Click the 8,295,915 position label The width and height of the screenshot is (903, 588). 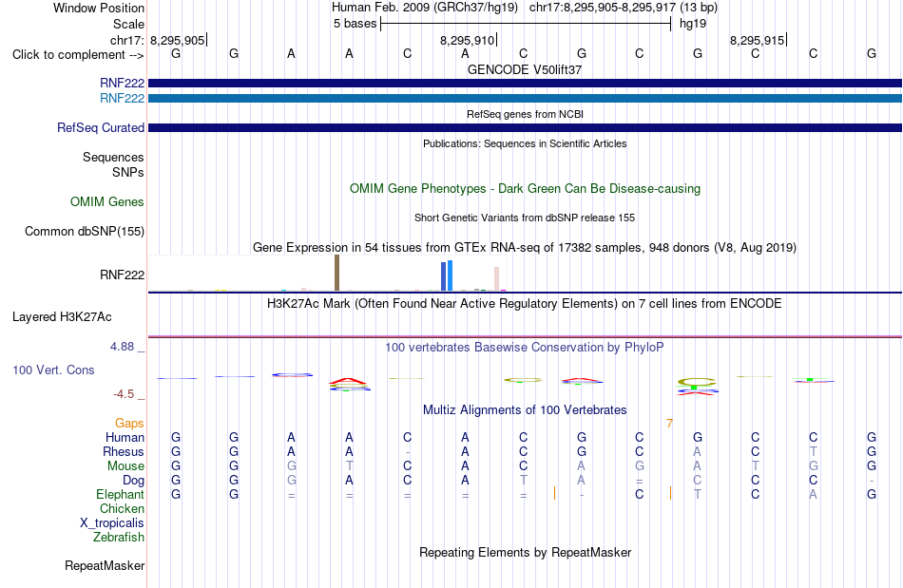758,40
